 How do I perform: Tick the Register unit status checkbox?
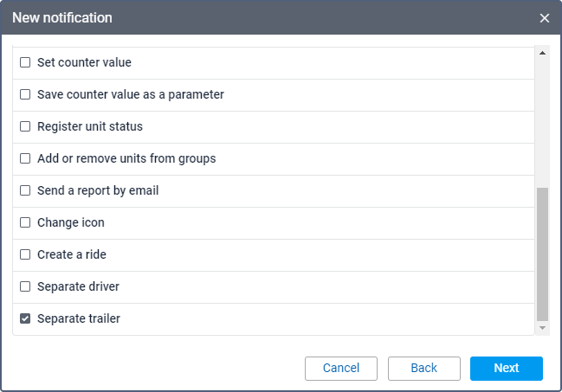25,126
